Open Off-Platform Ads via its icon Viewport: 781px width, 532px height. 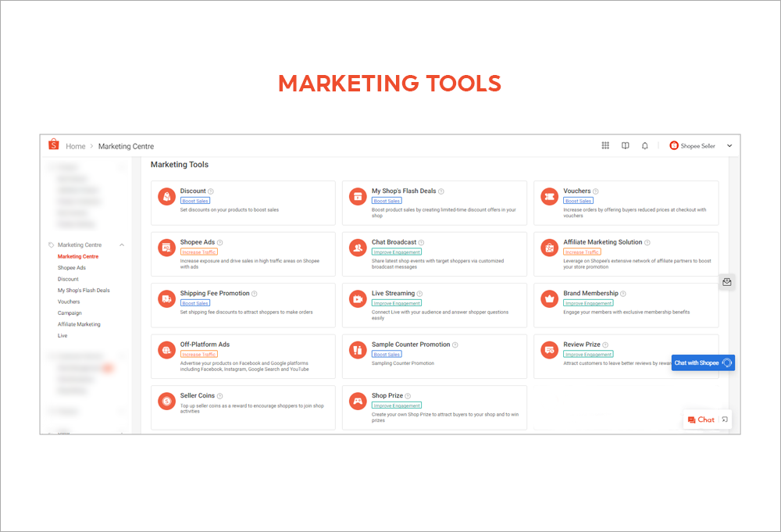166,350
